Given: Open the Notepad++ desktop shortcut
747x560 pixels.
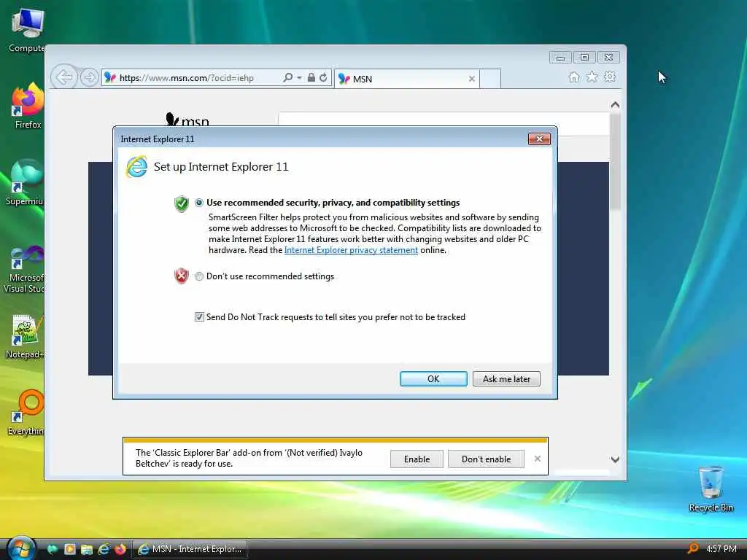Looking at the screenshot, I should [x=25, y=337].
